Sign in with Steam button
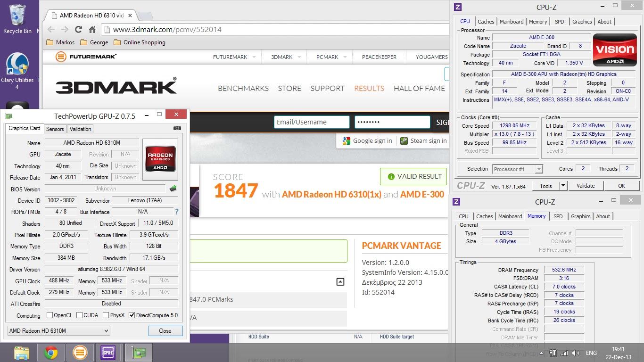Screen dimensions: 644x362 (x=423, y=140)
